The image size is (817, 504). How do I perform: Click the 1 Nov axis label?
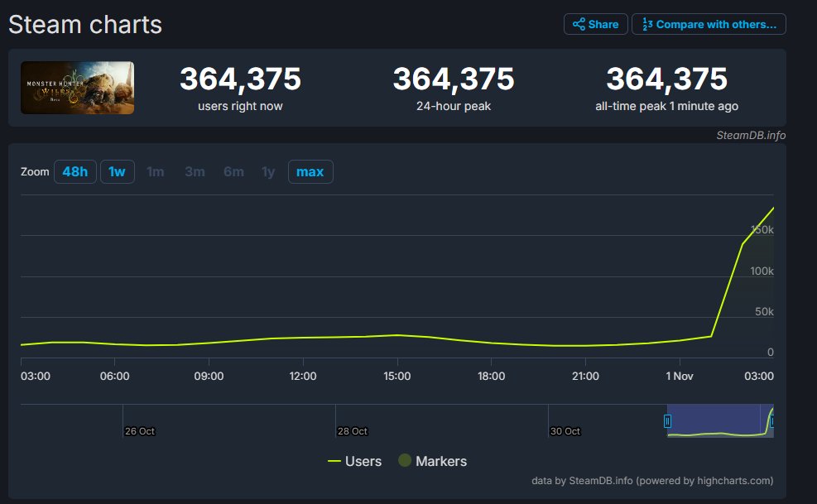tap(680, 376)
